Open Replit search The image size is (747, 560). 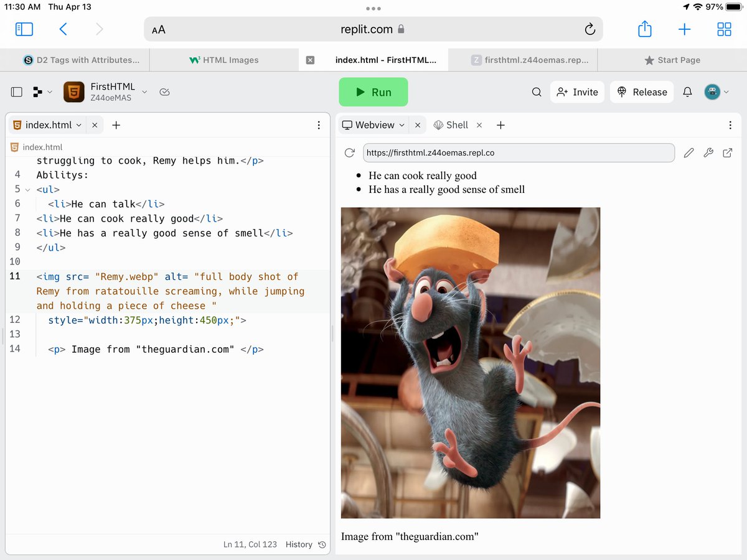(x=537, y=92)
